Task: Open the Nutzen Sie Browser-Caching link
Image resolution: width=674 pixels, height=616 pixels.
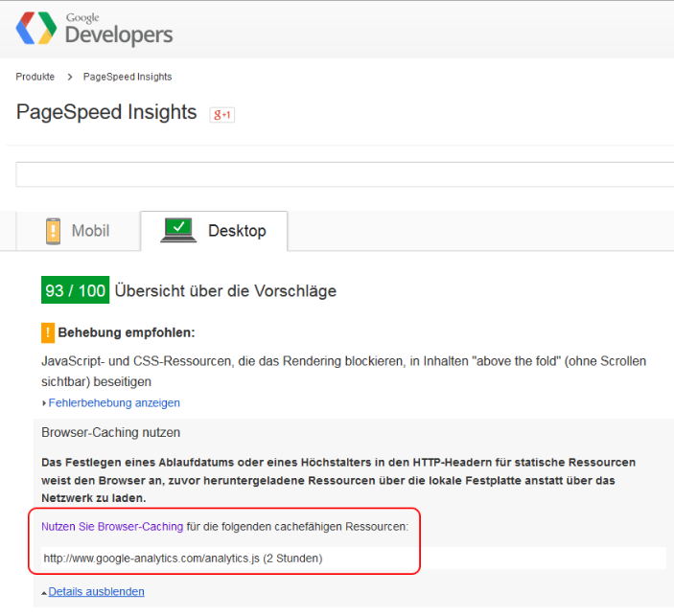Action: pos(112,527)
